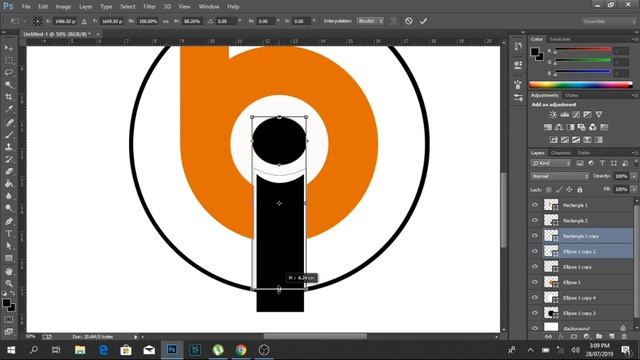Image resolution: width=640 pixels, height=360 pixels.
Task: Click the rotation angle input field
Action: [x=226, y=21]
